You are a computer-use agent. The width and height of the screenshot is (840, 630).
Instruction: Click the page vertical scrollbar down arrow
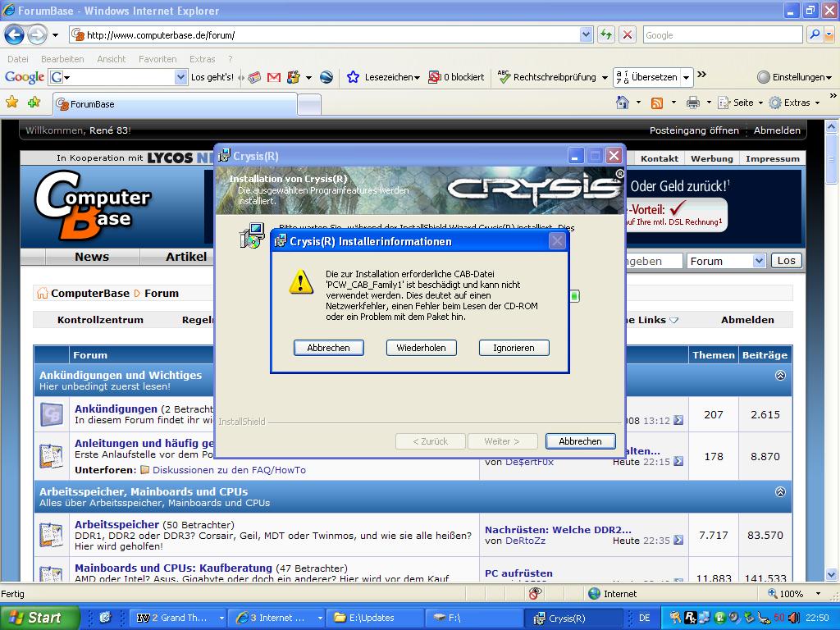pyautogui.click(x=832, y=574)
